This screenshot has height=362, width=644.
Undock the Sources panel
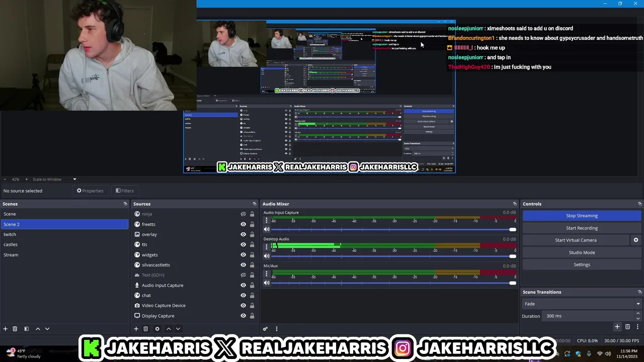pos(255,204)
